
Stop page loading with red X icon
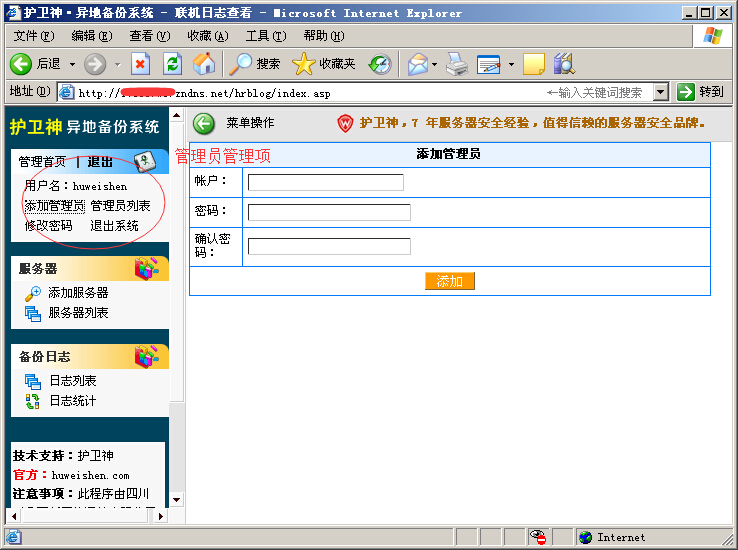[x=140, y=64]
